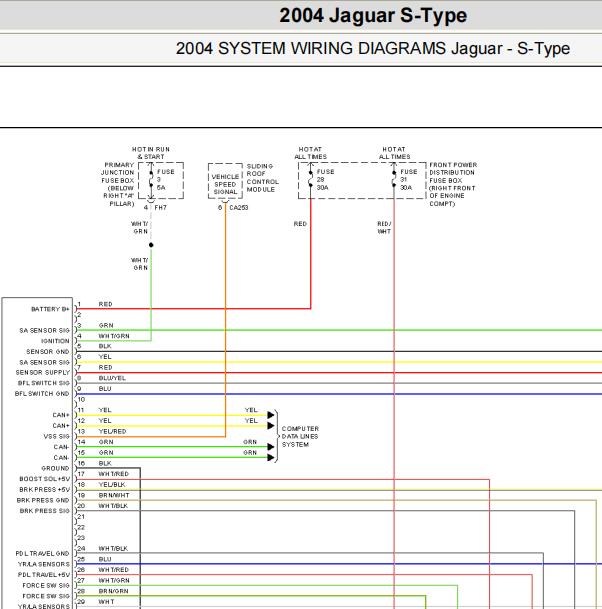This screenshot has height=609, width=602.
Task: Click the "VSS SIG" pin label
Action: (56, 437)
